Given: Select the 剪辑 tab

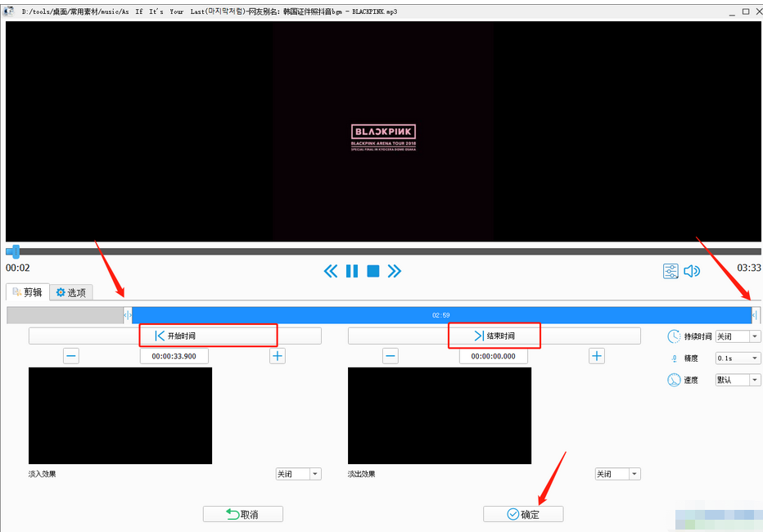Looking at the screenshot, I should tap(27, 292).
